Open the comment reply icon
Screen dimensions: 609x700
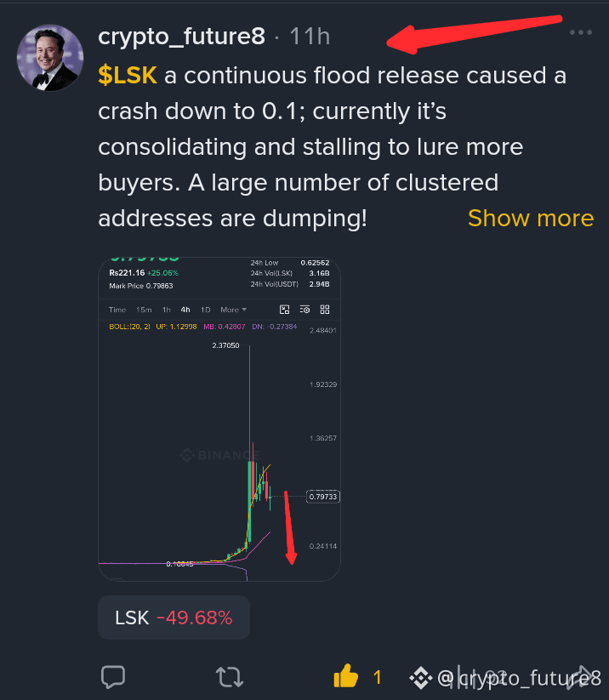(113, 677)
